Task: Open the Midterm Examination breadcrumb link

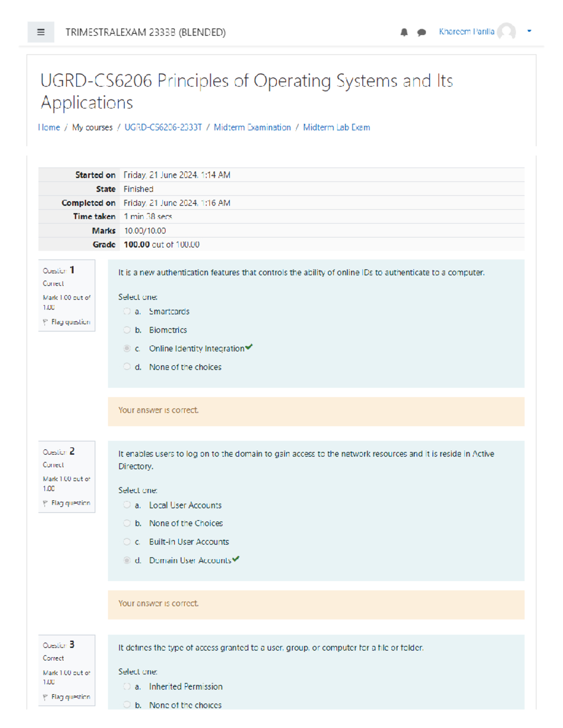Action: (x=252, y=128)
